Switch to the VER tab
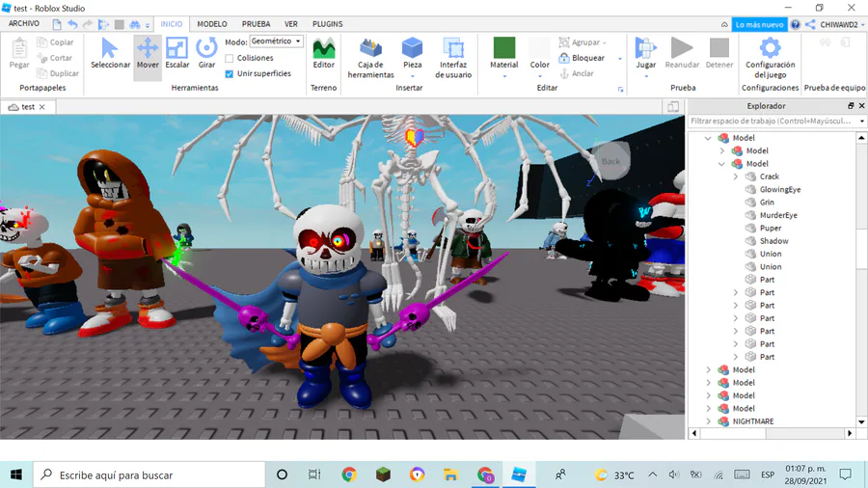The width and height of the screenshot is (868, 488). tap(291, 24)
